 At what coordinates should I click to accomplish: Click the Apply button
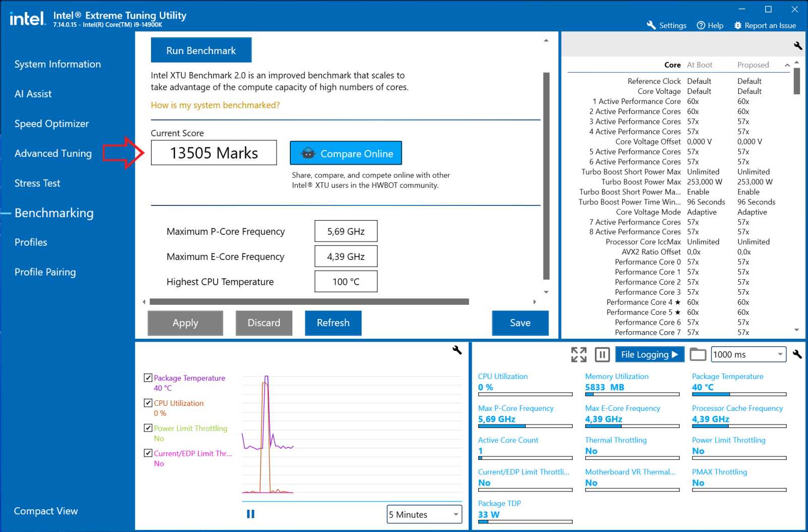[x=185, y=323]
